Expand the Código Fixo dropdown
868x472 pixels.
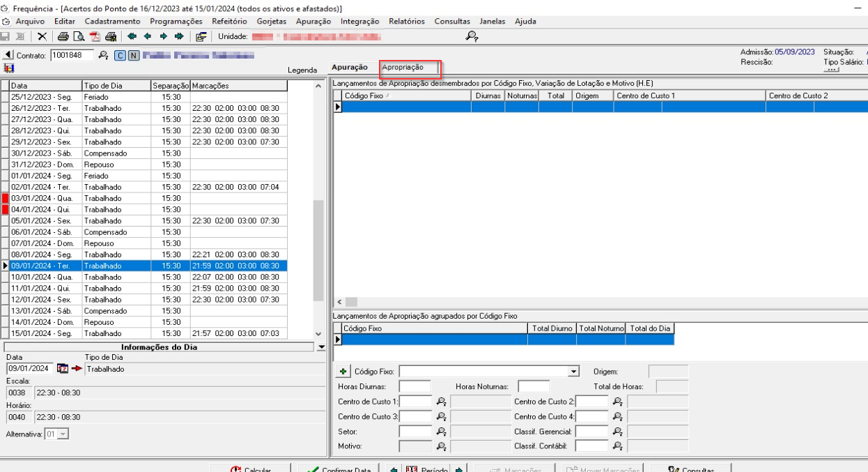click(x=574, y=372)
